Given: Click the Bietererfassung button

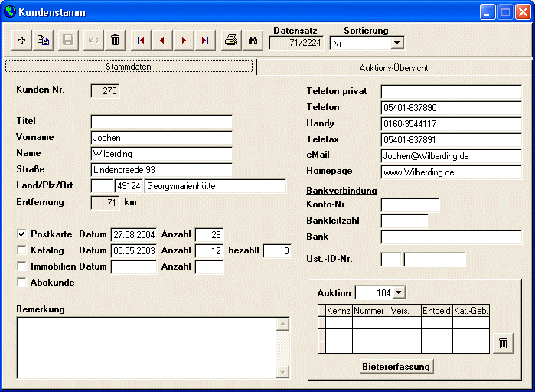Looking at the screenshot, I should 396,367.
